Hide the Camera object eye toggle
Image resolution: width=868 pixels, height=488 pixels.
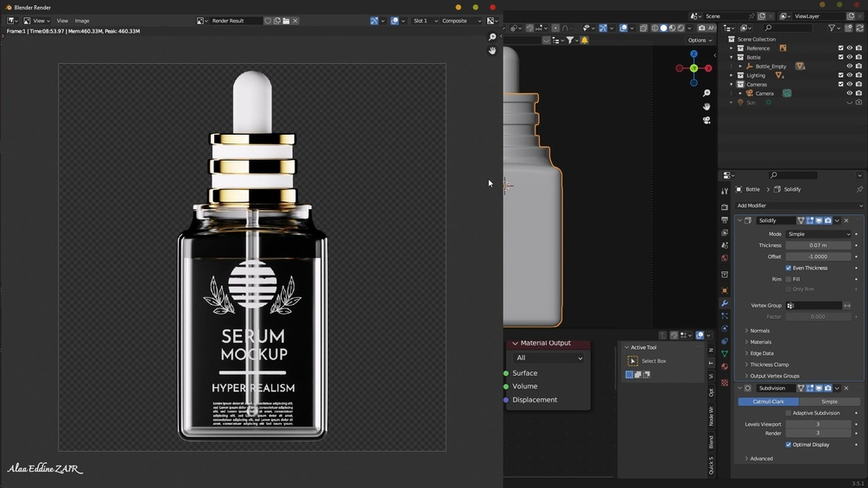(x=850, y=93)
